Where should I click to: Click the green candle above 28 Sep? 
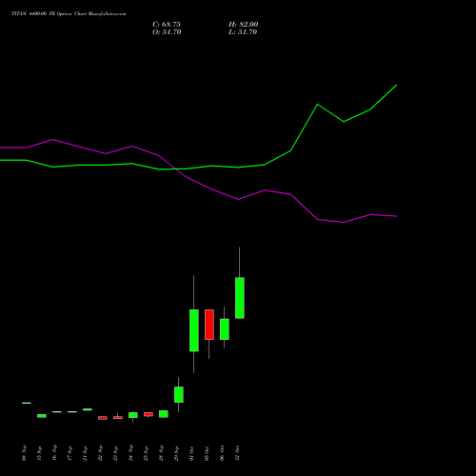[164, 414]
